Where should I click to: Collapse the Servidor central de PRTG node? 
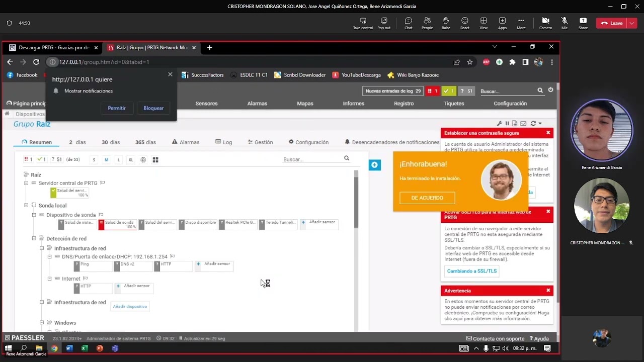(26, 183)
